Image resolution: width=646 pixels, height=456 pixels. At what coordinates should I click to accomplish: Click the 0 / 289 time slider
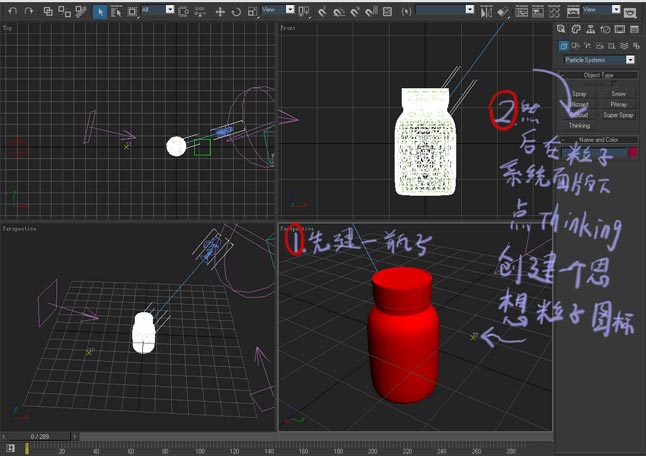(40, 437)
